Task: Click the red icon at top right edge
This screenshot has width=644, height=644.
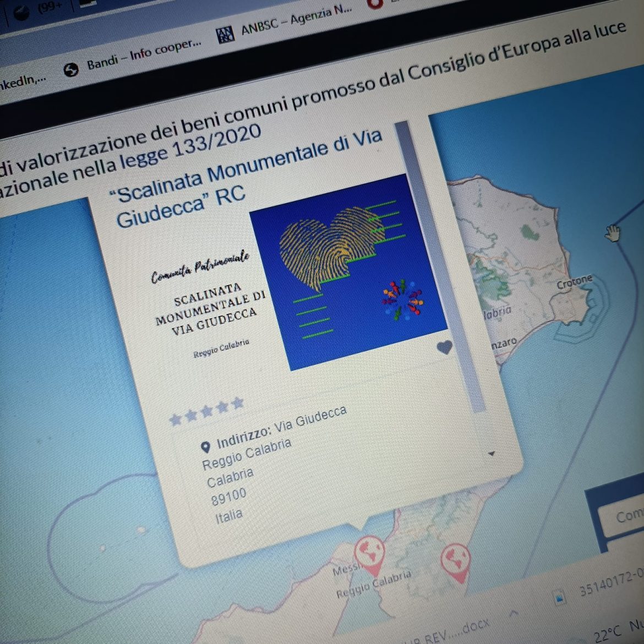Action: pos(375,3)
